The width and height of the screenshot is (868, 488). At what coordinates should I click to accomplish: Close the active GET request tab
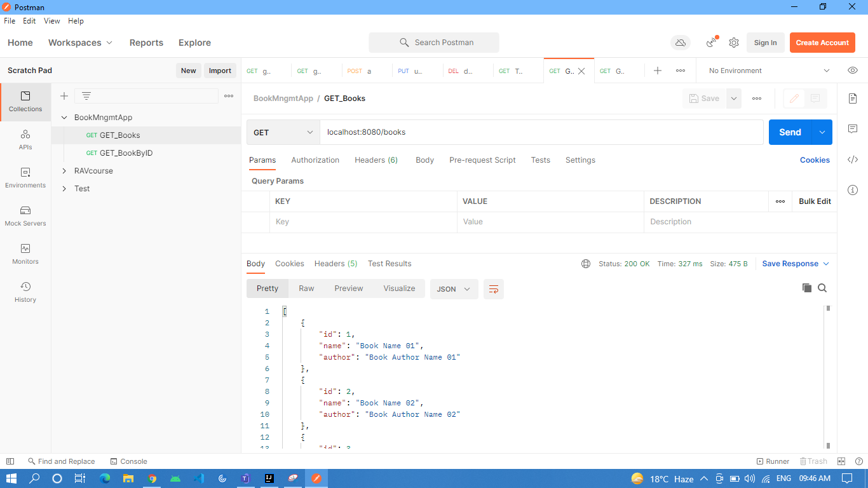581,71
